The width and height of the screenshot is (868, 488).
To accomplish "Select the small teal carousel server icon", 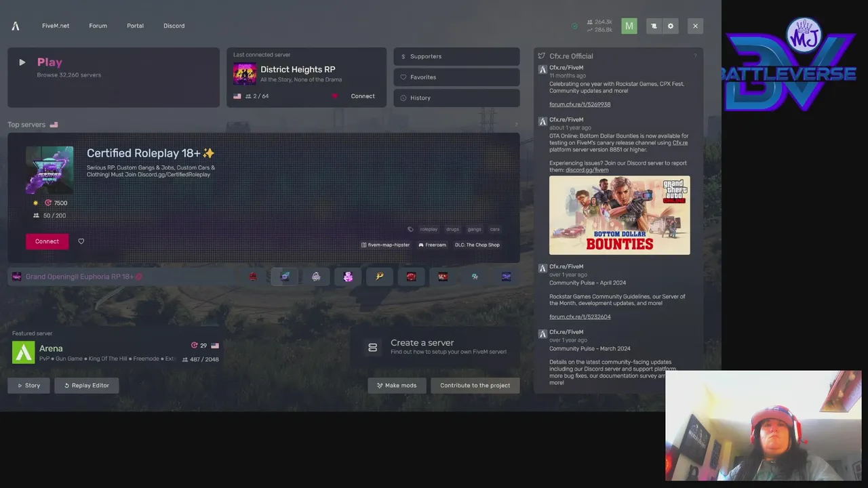I will 475,277.
